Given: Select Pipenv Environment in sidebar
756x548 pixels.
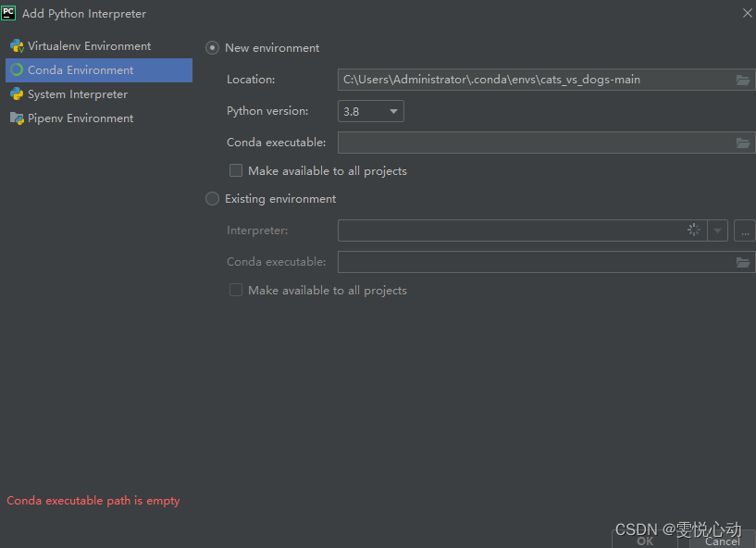Looking at the screenshot, I should tap(99, 118).
